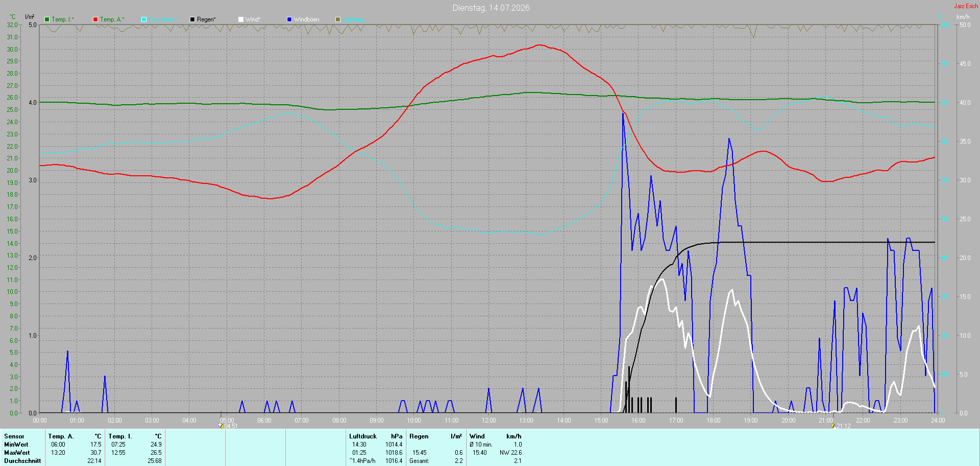Screen dimensions: 980x466
Task: Click minimum pressure value '1014.4'
Action: (x=394, y=445)
